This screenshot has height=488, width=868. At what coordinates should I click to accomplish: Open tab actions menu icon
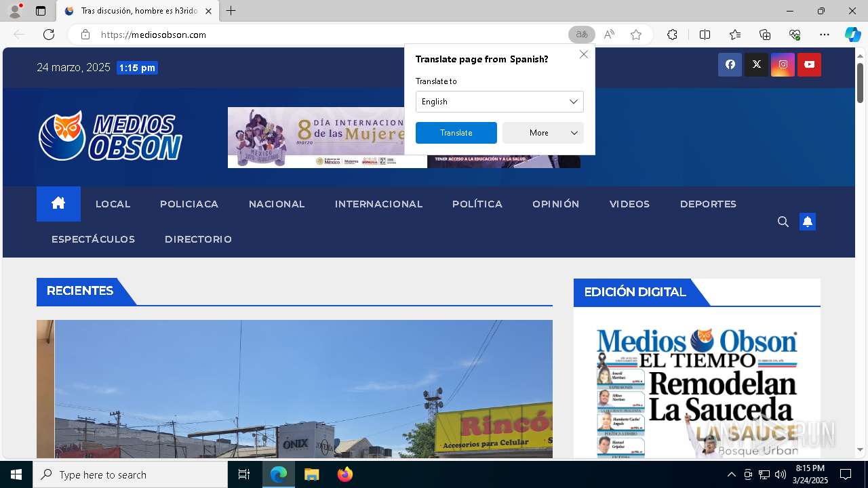click(x=41, y=11)
